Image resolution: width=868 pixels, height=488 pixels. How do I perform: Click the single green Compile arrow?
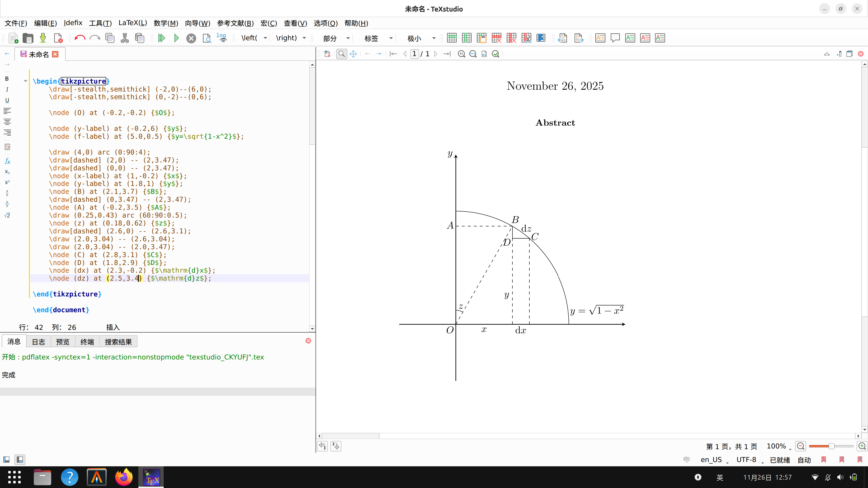coord(176,38)
